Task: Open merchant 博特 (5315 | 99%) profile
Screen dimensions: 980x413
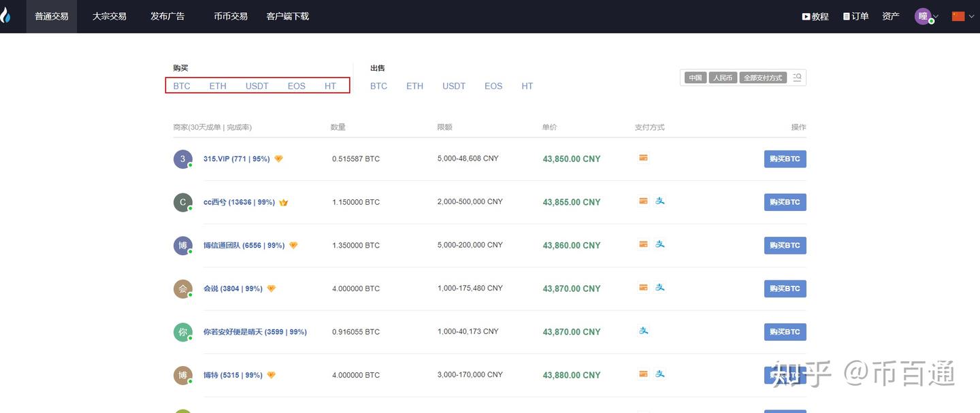Action: pos(233,375)
